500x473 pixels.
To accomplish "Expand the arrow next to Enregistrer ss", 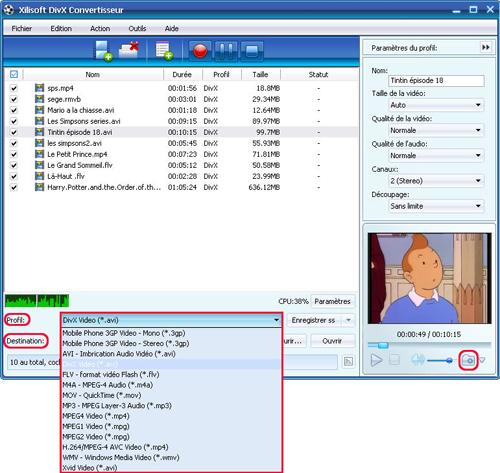I will pyautogui.click(x=348, y=320).
